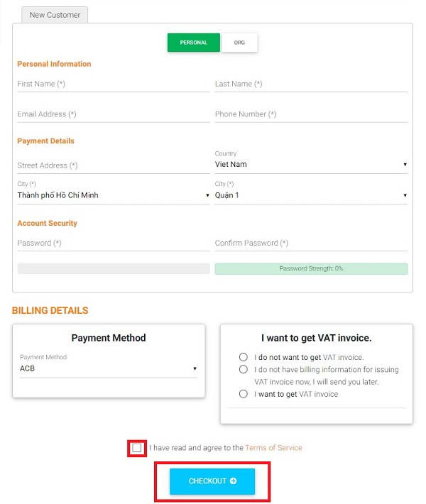The image size is (426, 504).
Task: Expand the Payment Method dropdown set to ACB
Action: 109,368
